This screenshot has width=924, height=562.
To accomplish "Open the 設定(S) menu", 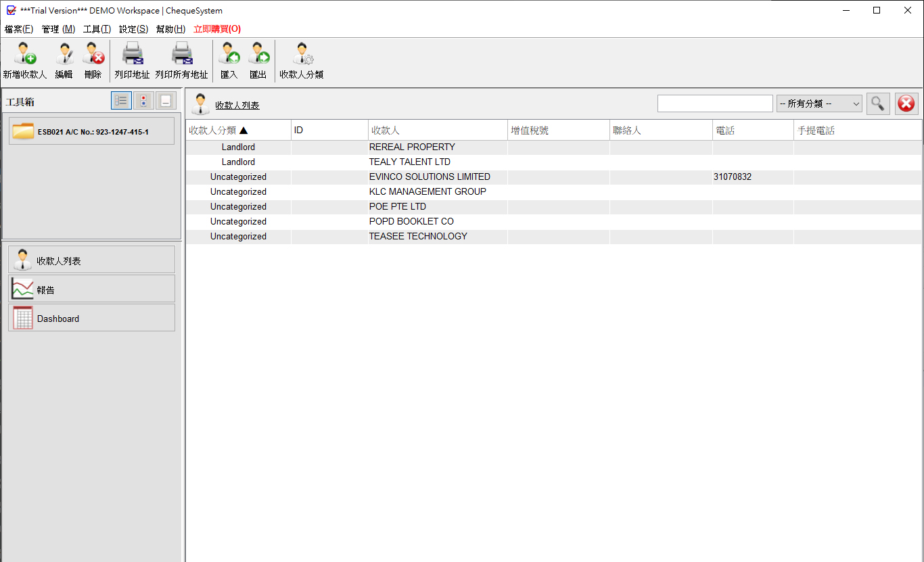I will click(x=133, y=29).
